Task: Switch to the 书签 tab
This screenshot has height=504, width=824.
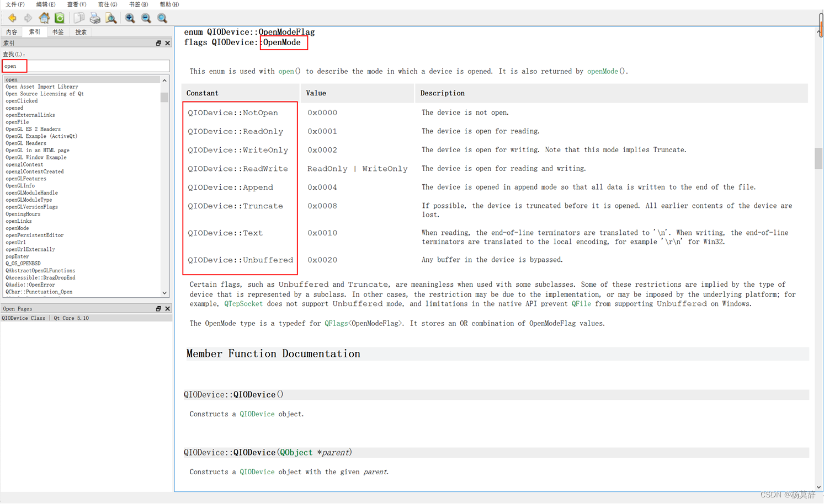Action: (58, 32)
